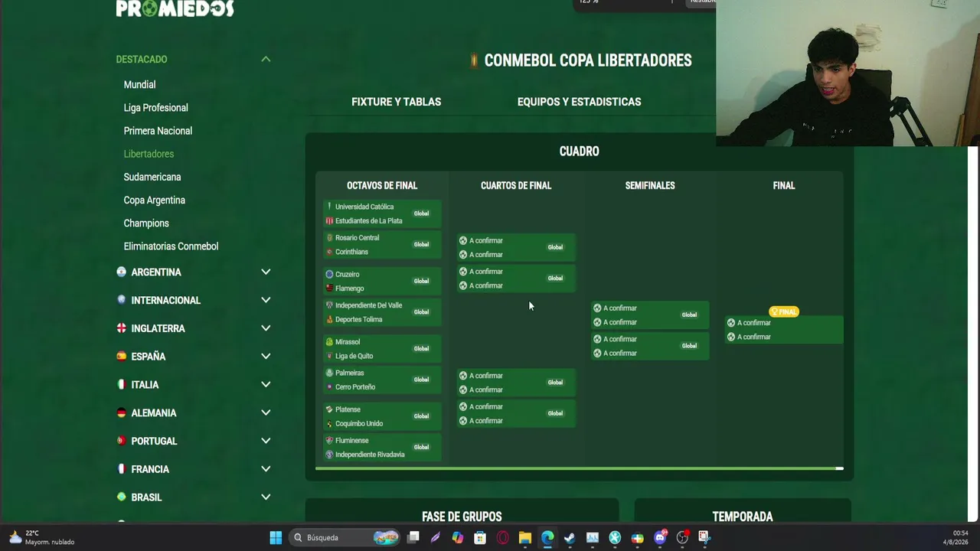Open the Mundial link in the sidebar

139,85
